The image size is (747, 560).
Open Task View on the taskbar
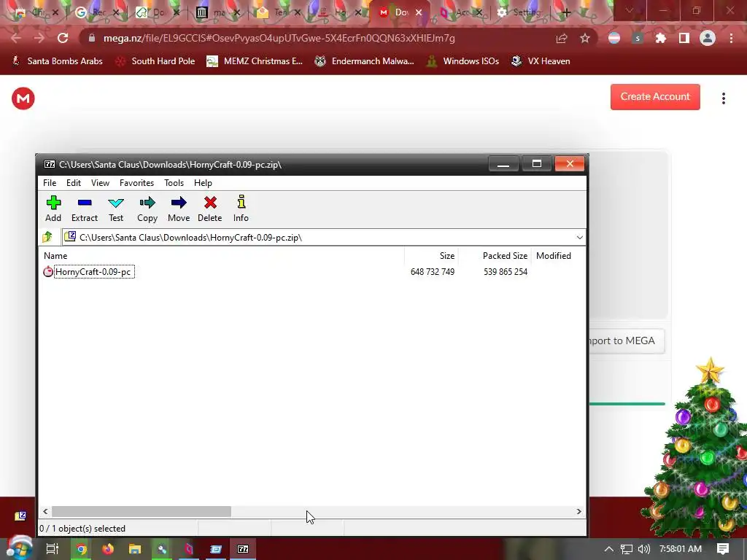tap(53, 549)
